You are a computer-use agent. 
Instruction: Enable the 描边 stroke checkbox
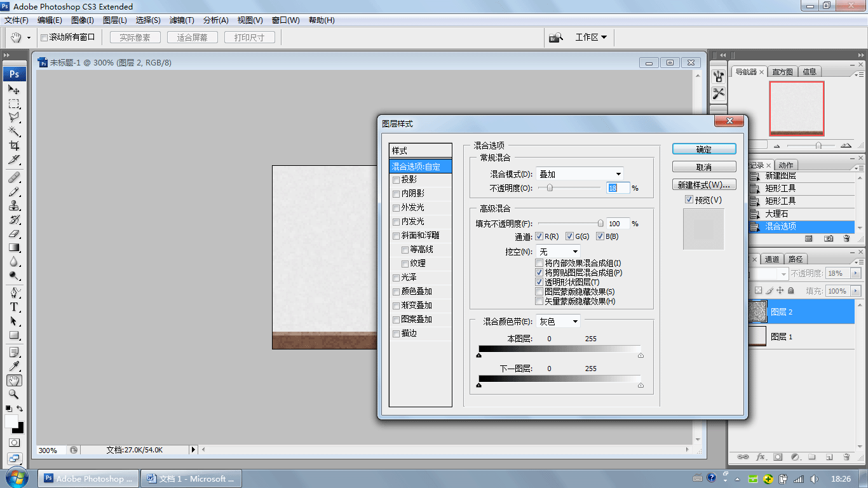click(x=397, y=334)
